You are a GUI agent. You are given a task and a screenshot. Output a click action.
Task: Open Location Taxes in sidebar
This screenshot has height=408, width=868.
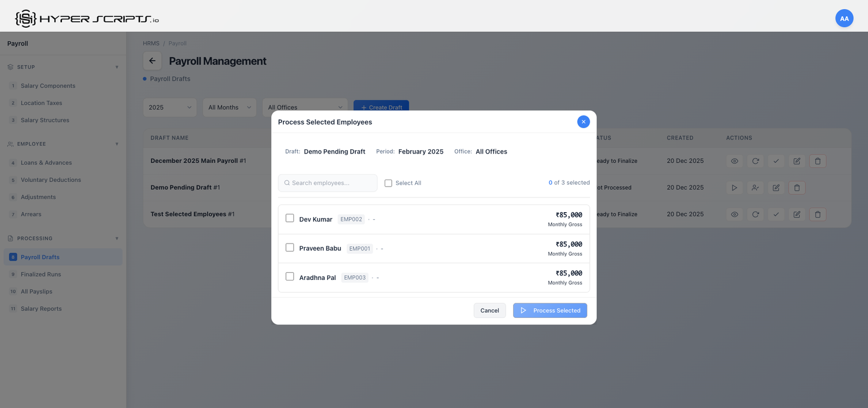pyautogui.click(x=63, y=103)
